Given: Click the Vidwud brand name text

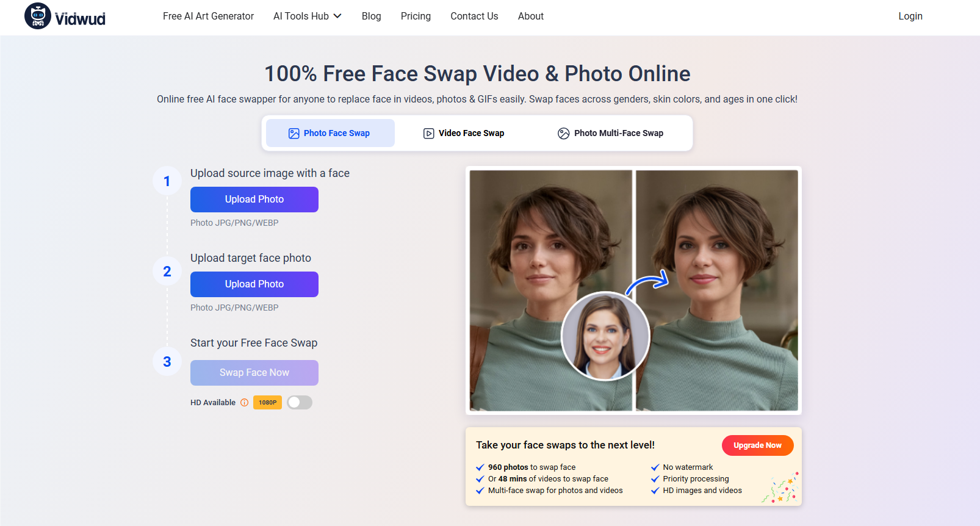Looking at the screenshot, I should 80,19.
